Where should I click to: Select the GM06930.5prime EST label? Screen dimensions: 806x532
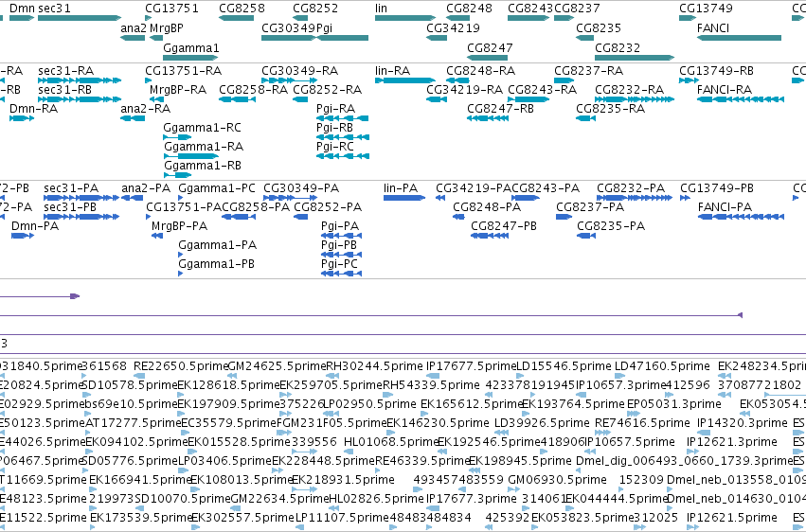(x=557, y=480)
